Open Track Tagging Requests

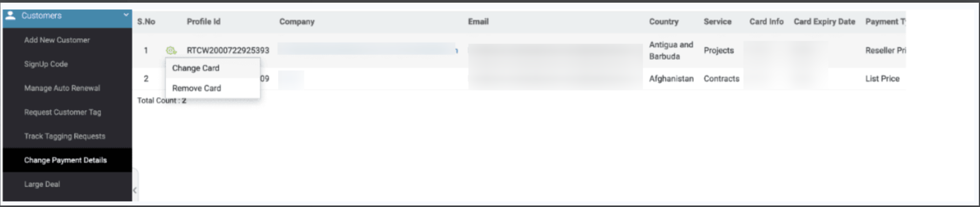65,136
